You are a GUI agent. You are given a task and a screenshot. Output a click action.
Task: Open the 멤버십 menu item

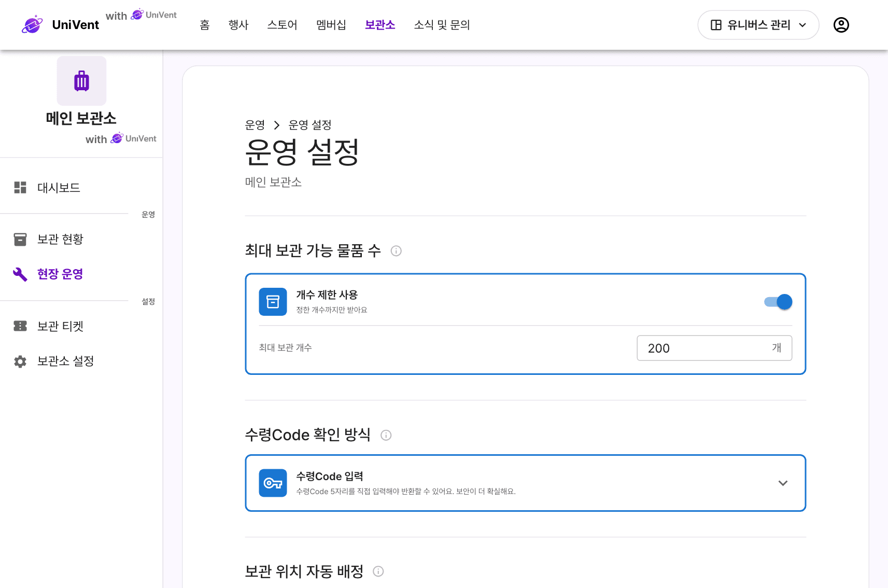pyautogui.click(x=331, y=25)
